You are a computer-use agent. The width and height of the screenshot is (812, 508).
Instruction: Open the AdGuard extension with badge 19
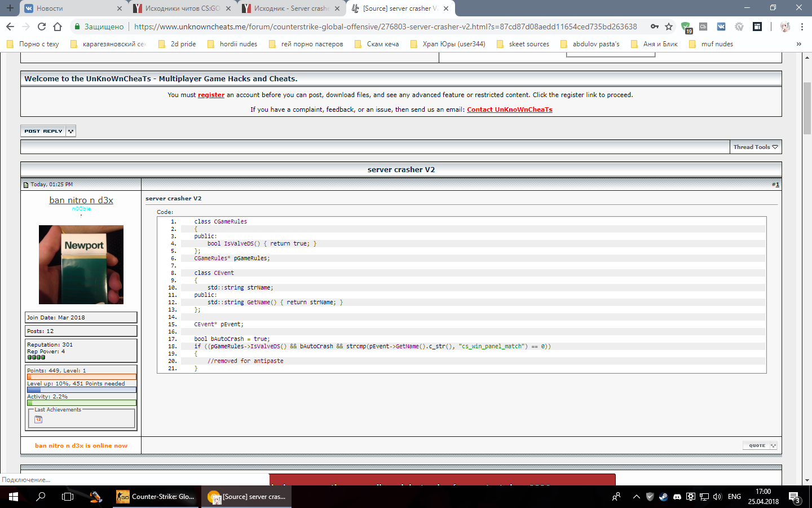click(x=686, y=27)
